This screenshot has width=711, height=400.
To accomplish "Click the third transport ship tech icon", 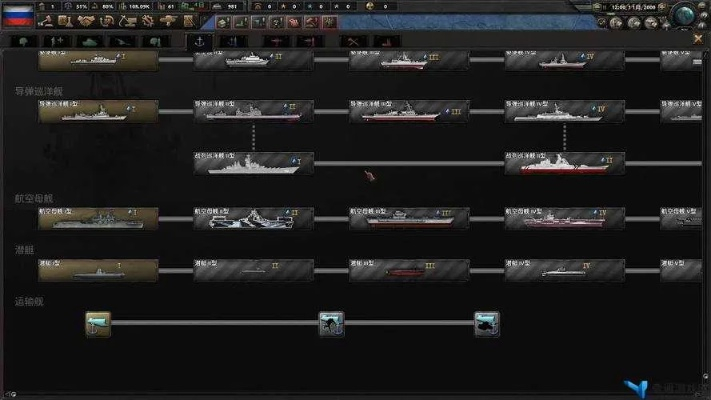I will point(487,323).
